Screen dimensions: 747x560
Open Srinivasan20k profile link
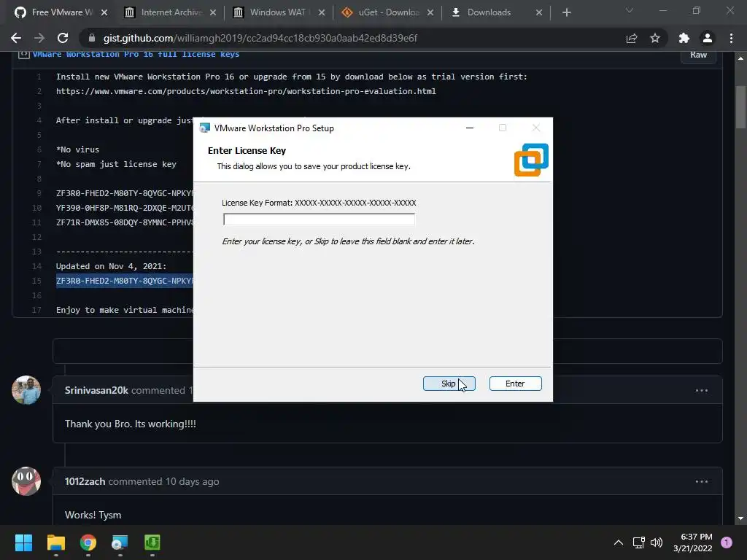pyautogui.click(x=96, y=390)
